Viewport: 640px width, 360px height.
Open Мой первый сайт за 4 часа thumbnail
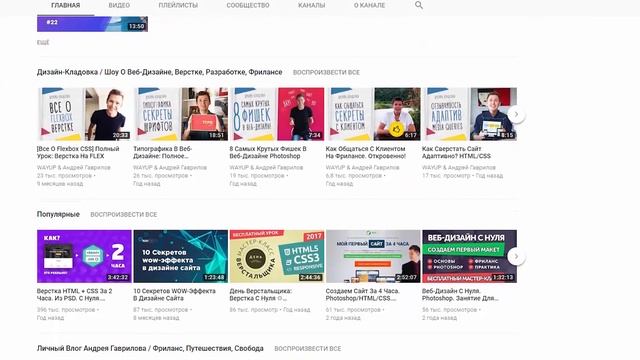click(373, 256)
